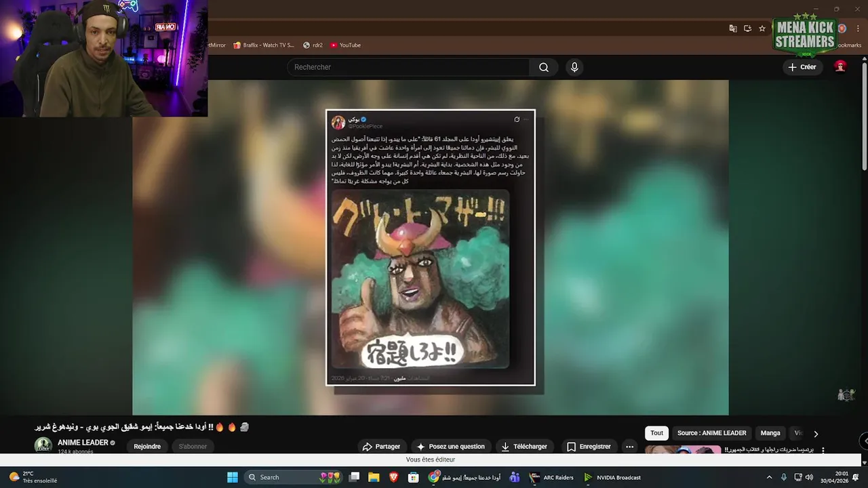Select the Tout filter chip
Screen dimensions: 868x488
(656, 433)
